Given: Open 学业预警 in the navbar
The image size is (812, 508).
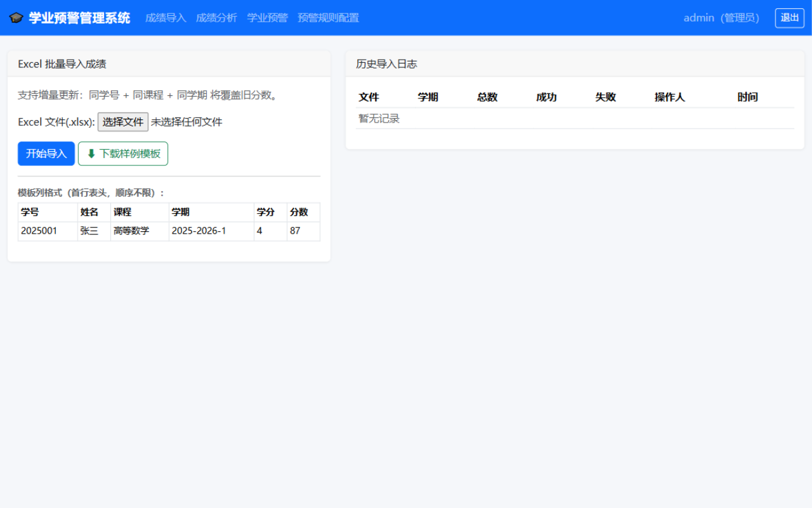Looking at the screenshot, I should (267, 18).
